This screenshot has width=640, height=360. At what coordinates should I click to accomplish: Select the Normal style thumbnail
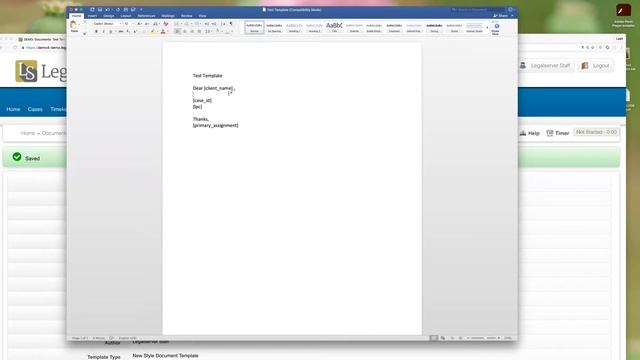[254, 27]
